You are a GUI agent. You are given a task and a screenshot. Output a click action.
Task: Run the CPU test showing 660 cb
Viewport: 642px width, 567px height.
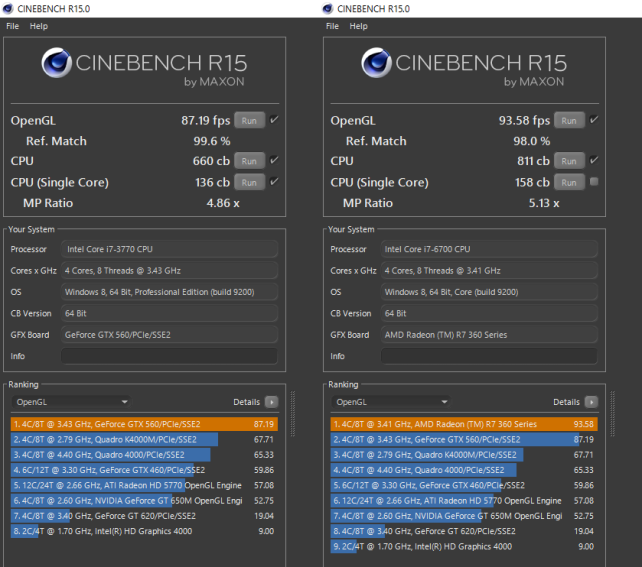[x=249, y=160]
